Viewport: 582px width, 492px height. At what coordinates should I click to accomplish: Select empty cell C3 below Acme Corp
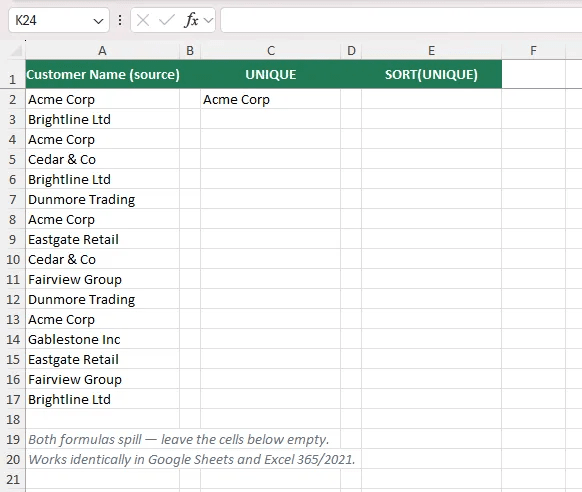271,119
